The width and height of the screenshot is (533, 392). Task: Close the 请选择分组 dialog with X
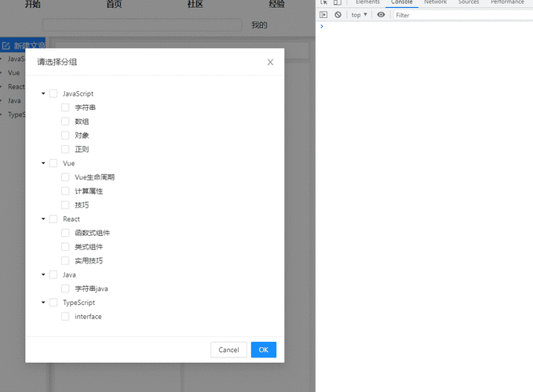tap(270, 62)
